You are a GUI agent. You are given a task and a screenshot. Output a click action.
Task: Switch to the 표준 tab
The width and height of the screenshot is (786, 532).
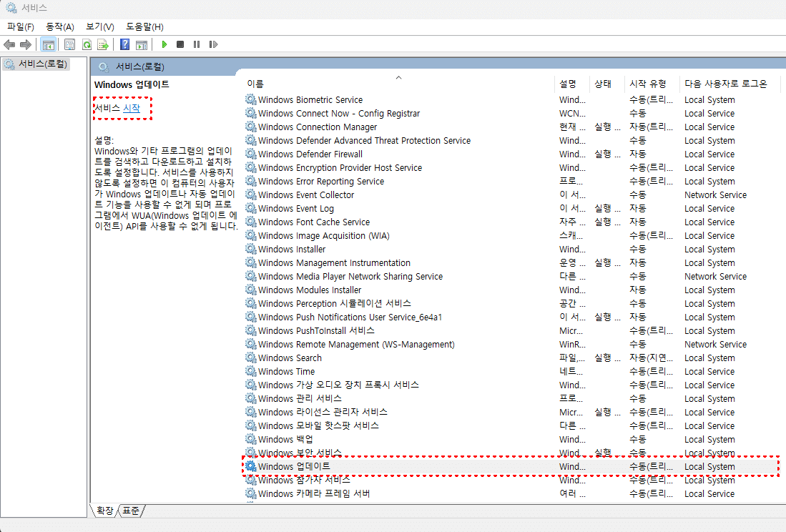(x=131, y=511)
